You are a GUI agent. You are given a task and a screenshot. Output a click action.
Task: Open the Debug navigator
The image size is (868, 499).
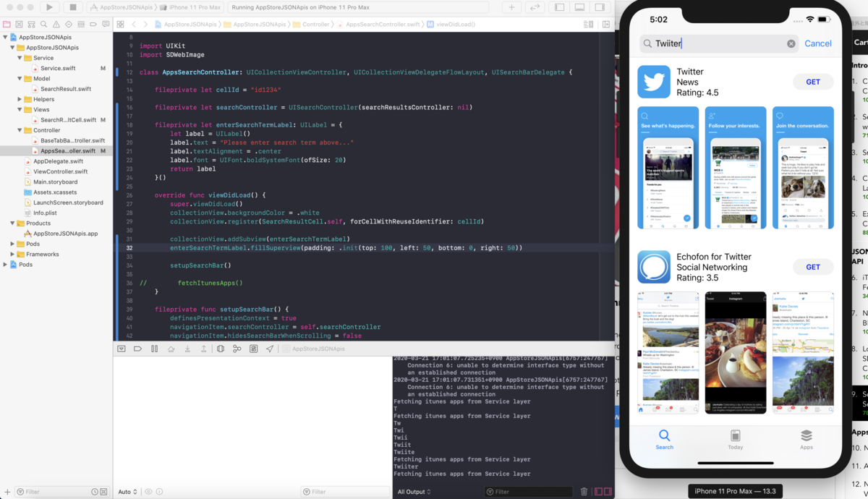[x=81, y=24]
